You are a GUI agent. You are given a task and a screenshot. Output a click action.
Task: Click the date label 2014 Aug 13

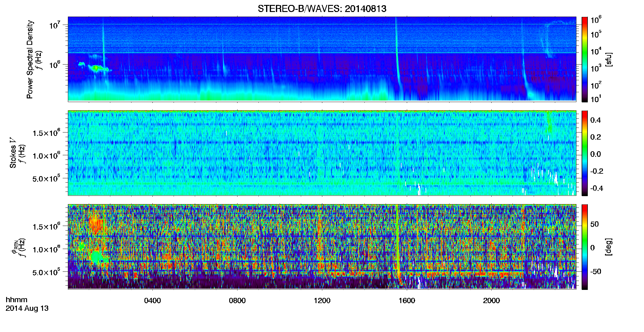point(27,308)
